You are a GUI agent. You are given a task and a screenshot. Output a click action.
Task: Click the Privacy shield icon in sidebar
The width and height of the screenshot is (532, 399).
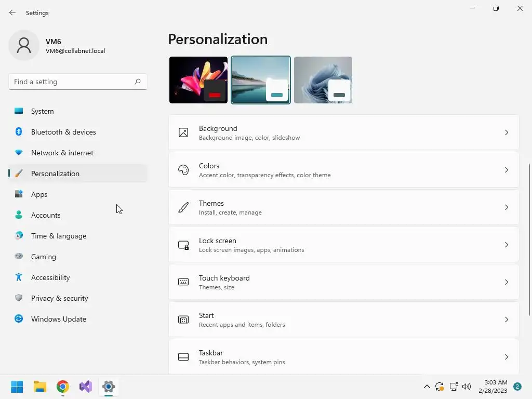(x=19, y=298)
